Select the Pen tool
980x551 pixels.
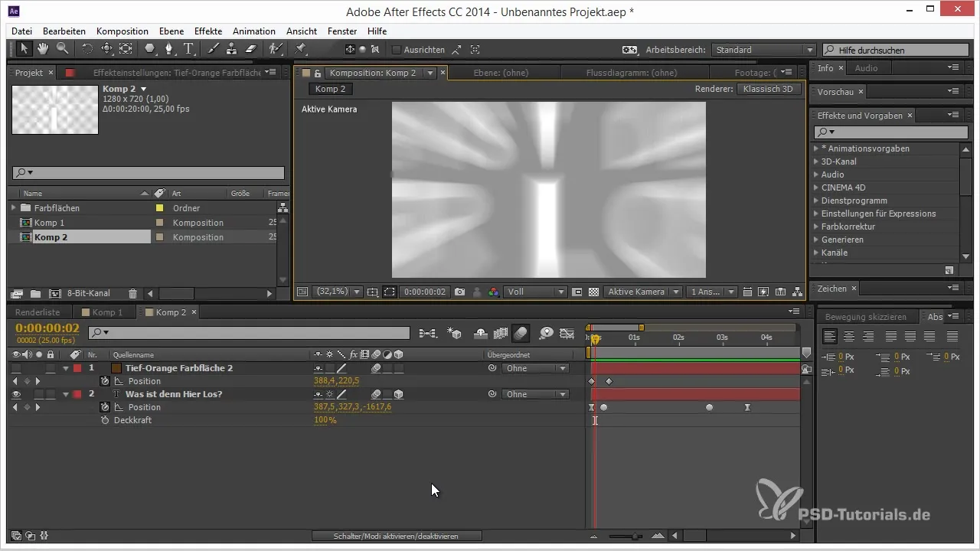[168, 49]
